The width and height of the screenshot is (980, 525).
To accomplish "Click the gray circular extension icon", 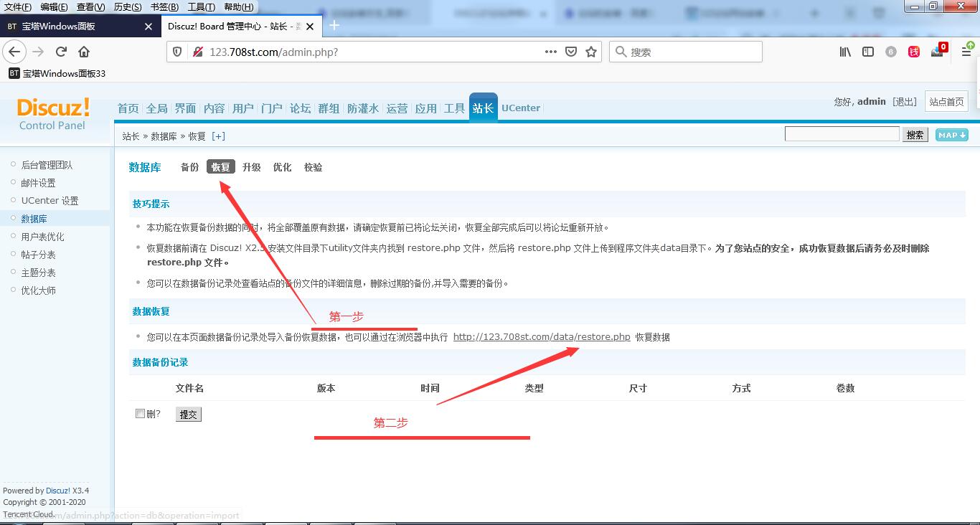I will pos(891,52).
